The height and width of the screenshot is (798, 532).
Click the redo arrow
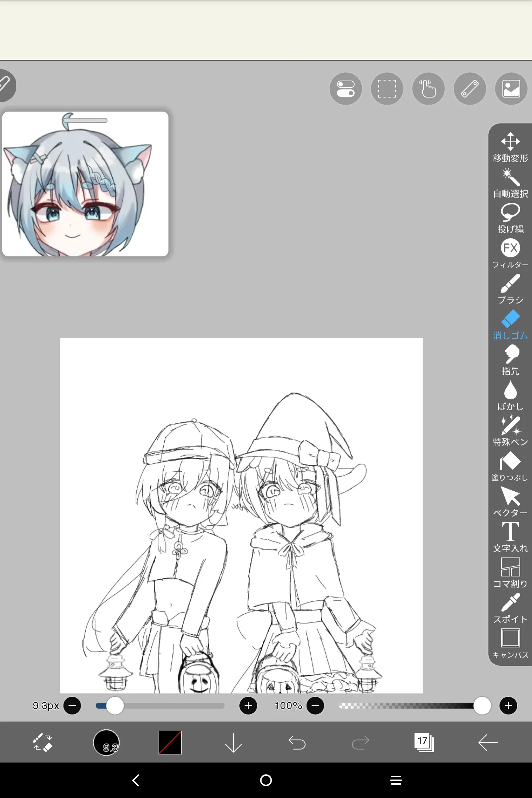click(x=361, y=742)
